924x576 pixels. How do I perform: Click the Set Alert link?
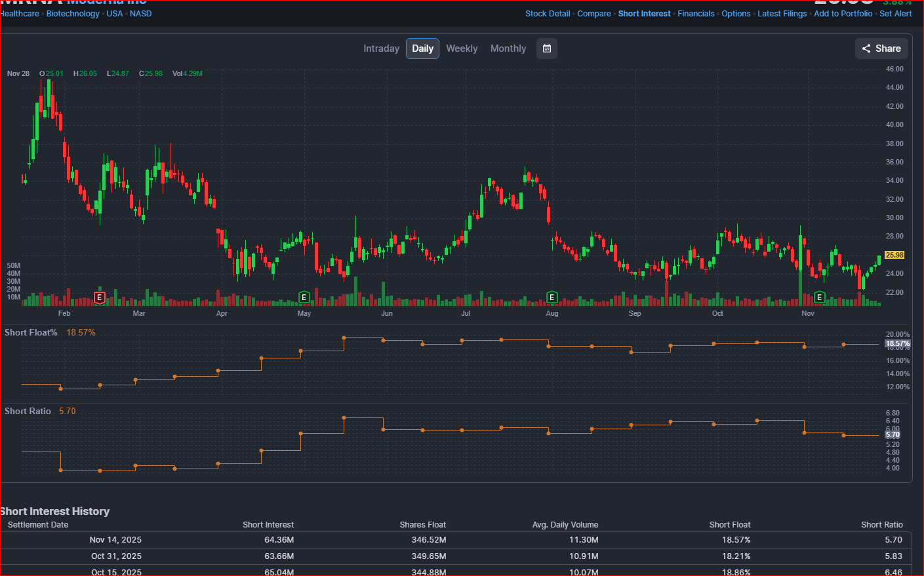pyautogui.click(x=895, y=14)
